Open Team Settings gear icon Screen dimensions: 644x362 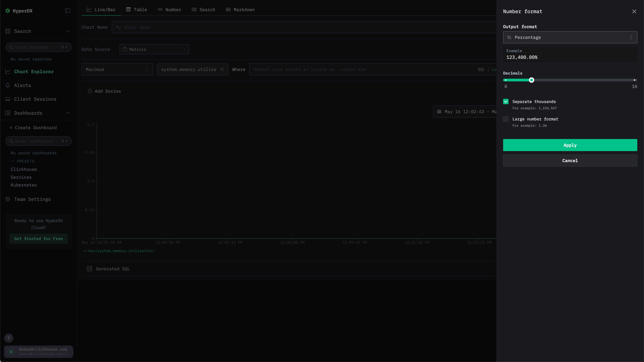click(8, 199)
